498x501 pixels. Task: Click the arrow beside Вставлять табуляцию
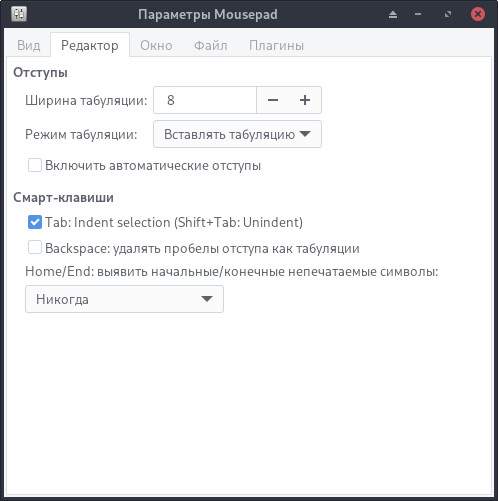[x=305, y=134]
